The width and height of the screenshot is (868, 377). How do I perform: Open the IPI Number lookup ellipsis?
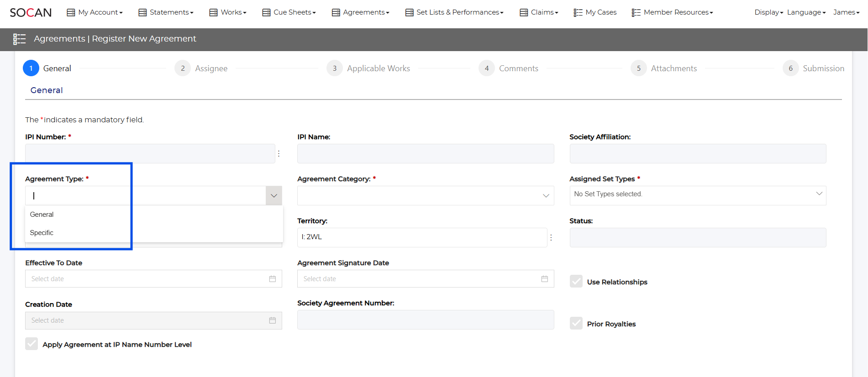(x=279, y=154)
